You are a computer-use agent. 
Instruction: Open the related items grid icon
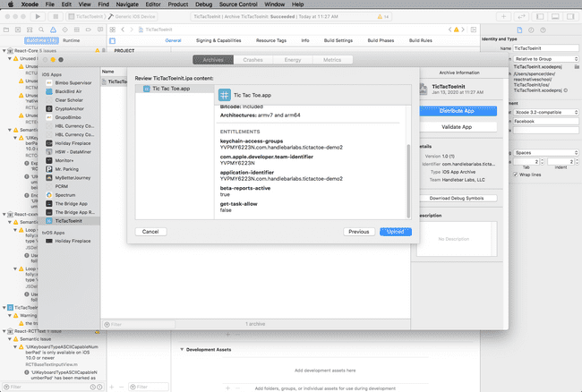pos(113,30)
